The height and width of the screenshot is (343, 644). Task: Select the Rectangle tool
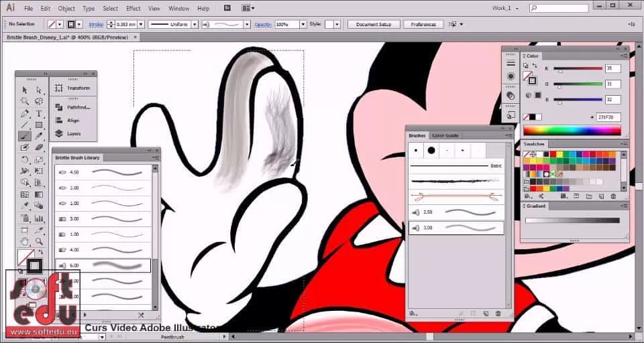[39, 125]
